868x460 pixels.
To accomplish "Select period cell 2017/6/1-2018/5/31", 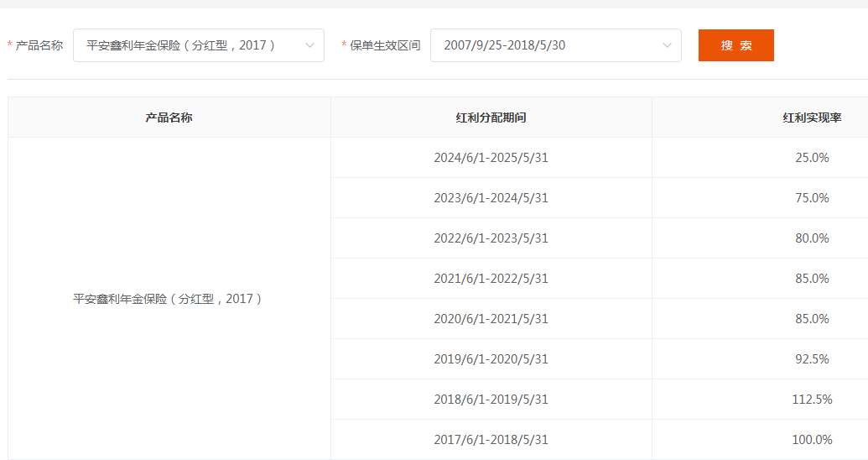I will pos(491,440).
